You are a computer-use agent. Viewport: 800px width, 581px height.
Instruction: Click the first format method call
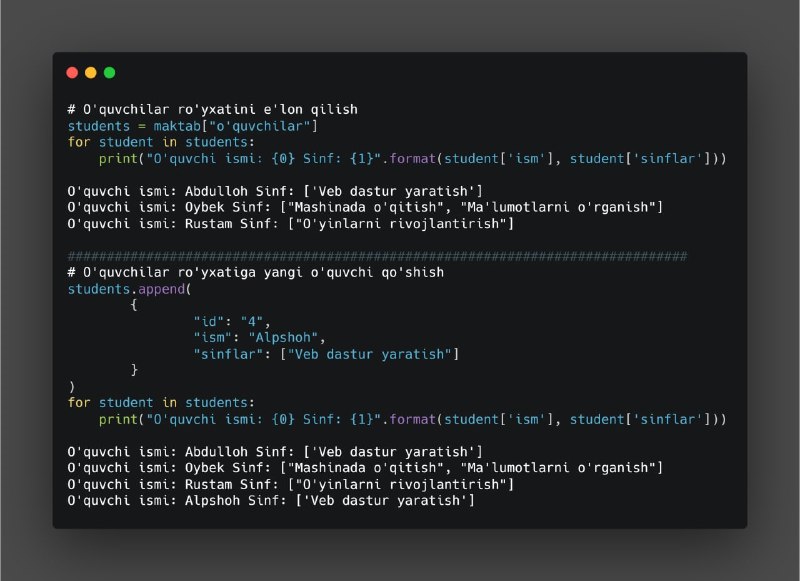click(x=413, y=159)
